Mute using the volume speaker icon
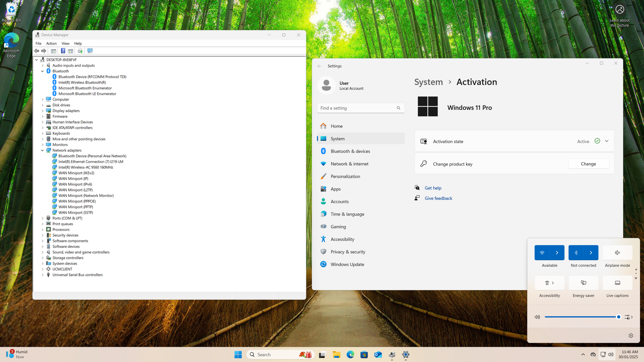644x362 pixels. coord(537,317)
